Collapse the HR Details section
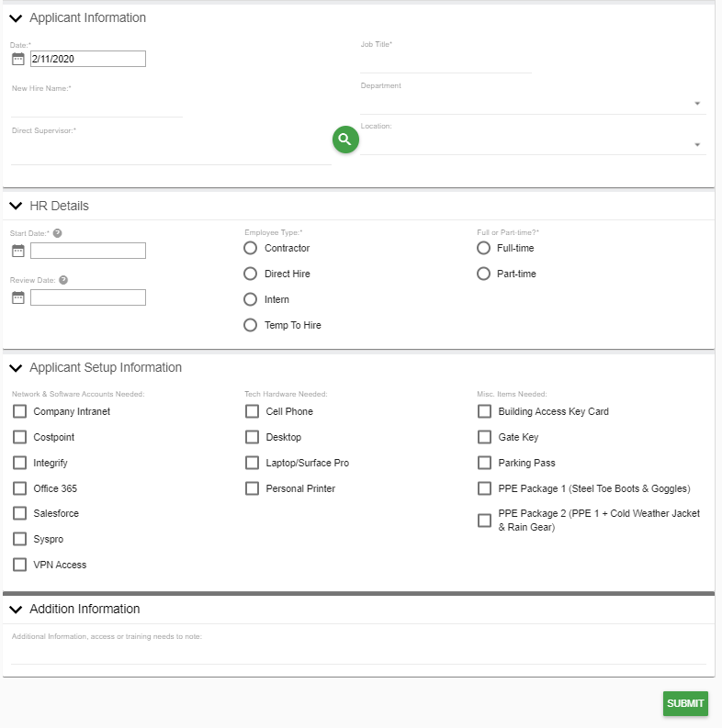This screenshot has height=728, width=722. 16,206
